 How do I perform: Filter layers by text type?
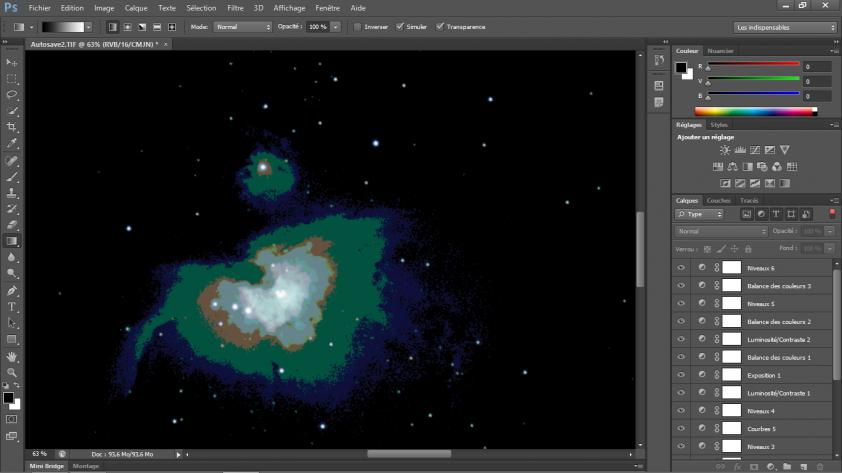[776, 214]
